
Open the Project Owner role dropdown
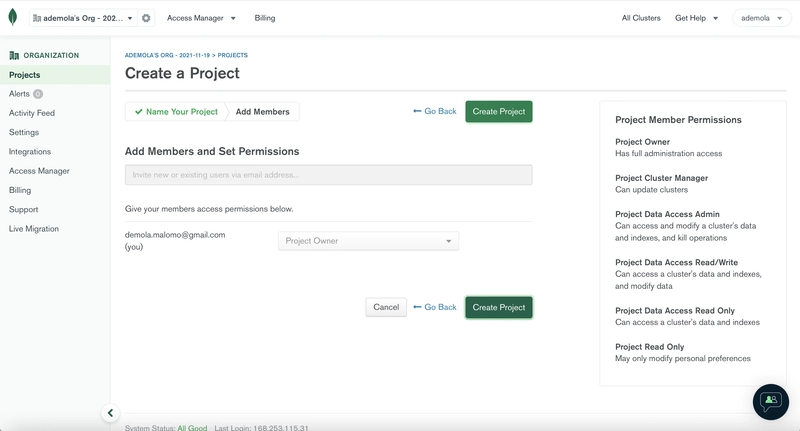368,241
